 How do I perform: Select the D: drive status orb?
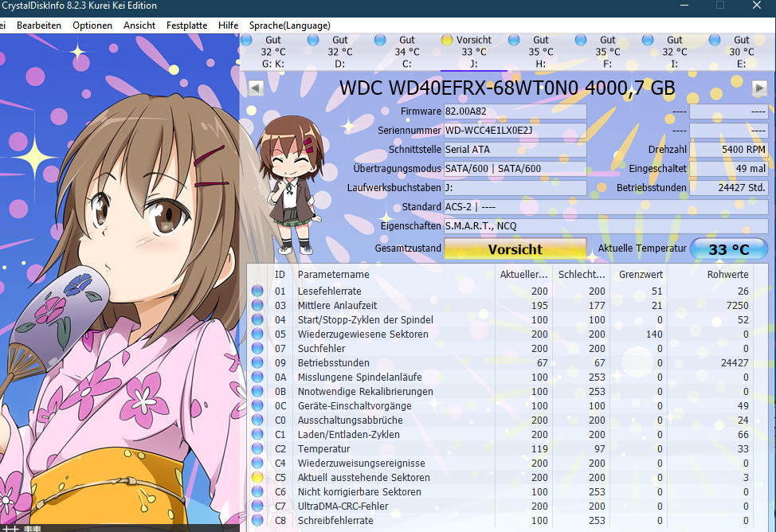tap(313, 40)
